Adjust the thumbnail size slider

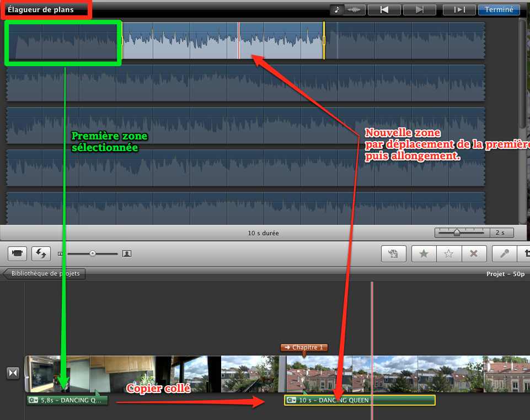click(93, 254)
